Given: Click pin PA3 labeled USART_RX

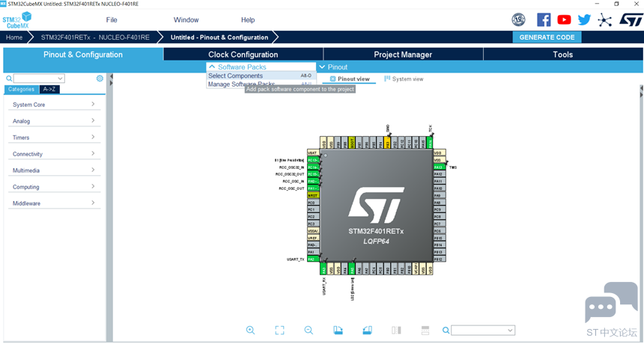Looking at the screenshot, I should (323, 269).
